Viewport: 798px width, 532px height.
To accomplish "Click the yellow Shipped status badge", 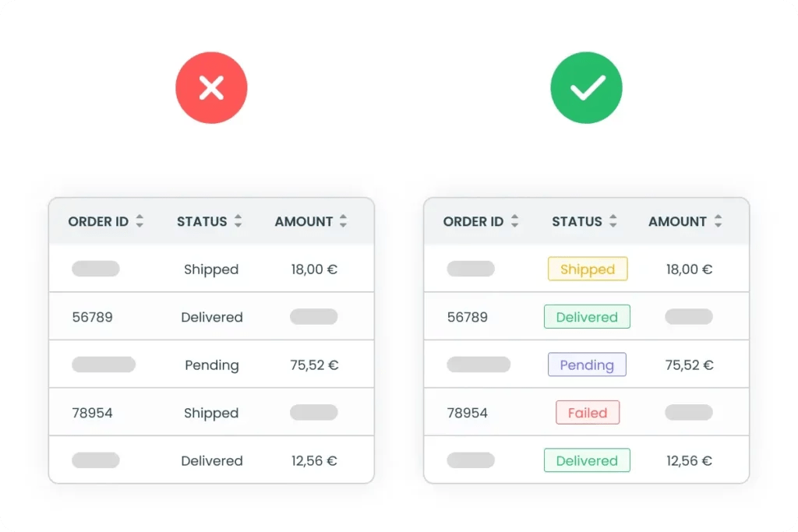I will point(587,269).
